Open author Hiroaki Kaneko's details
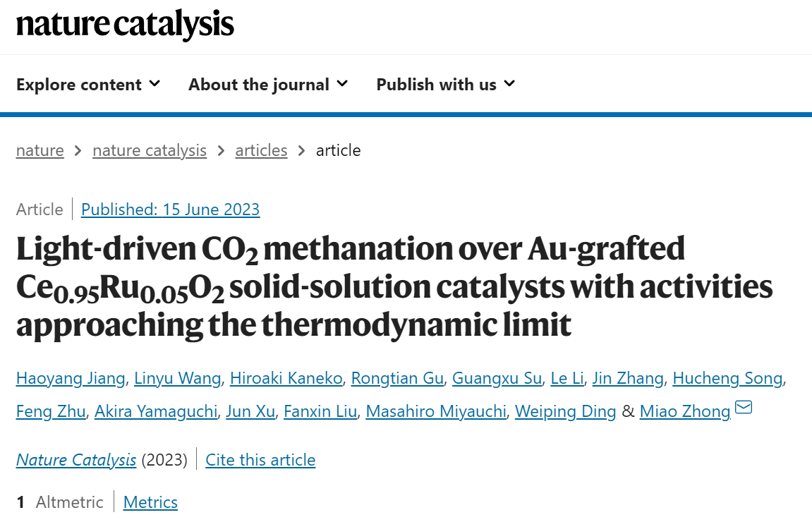This screenshot has height=522, width=812. pyautogui.click(x=286, y=378)
